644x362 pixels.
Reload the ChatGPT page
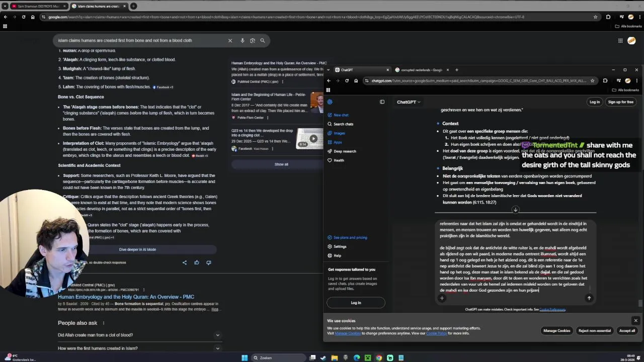point(347,80)
